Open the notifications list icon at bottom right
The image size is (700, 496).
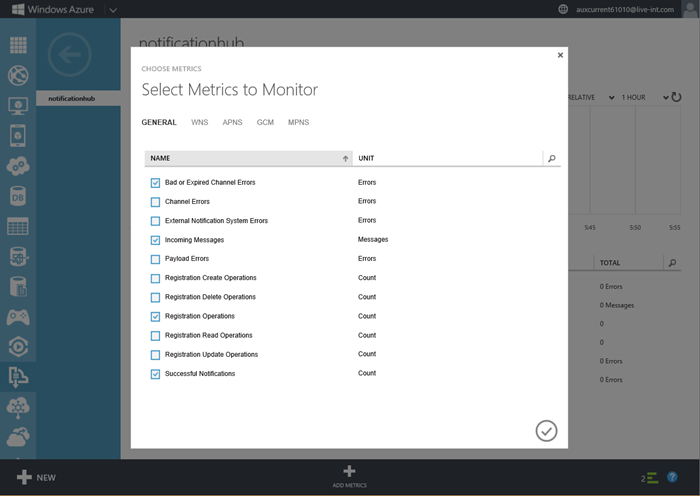coord(650,478)
